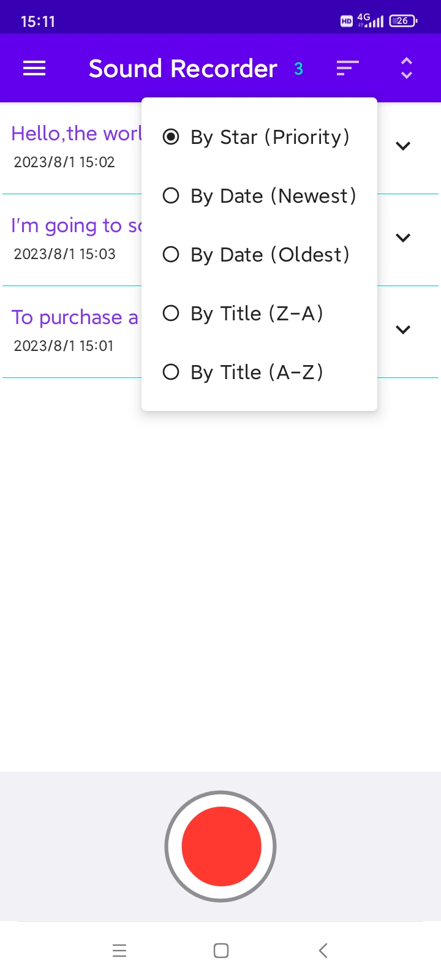Tap the Android back navigation arrow
The width and height of the screenshot is (441, 980).
323,951
